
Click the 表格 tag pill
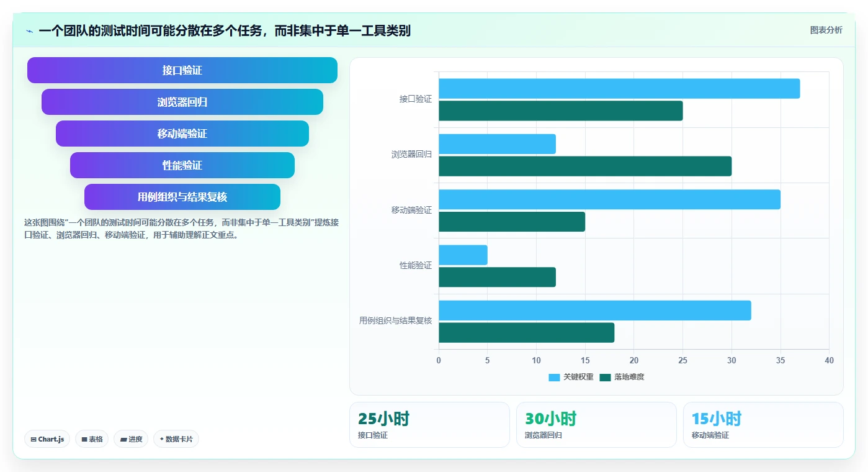pyautogui.click(x=92, y=439)
